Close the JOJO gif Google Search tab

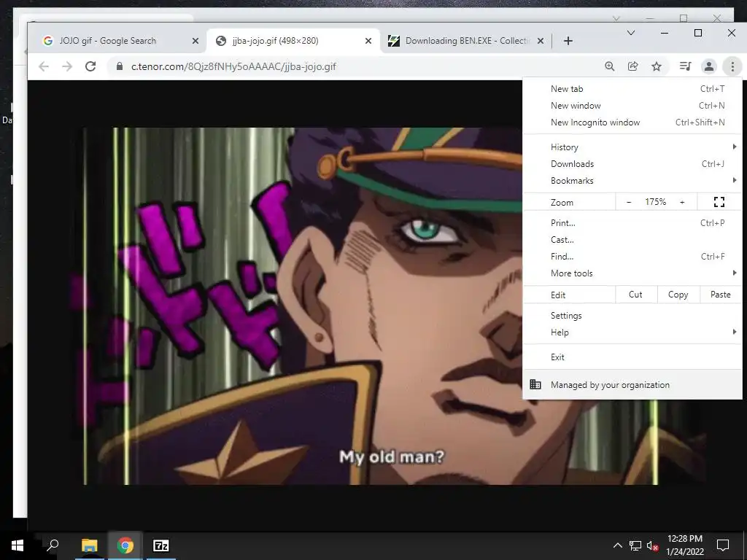(196, 41)
